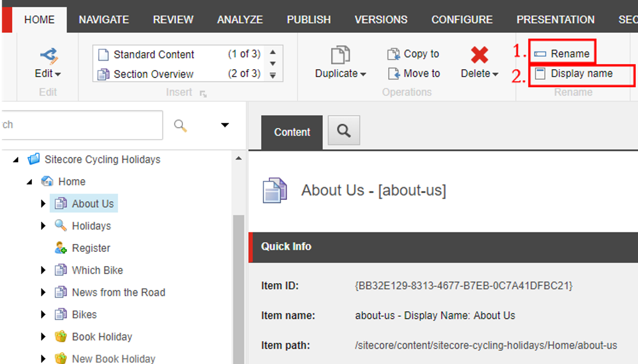Switch to the CONFIGURE ribbon tab
Screen dimensions: 638x364
pyautogui.click(x=462, y=20)
